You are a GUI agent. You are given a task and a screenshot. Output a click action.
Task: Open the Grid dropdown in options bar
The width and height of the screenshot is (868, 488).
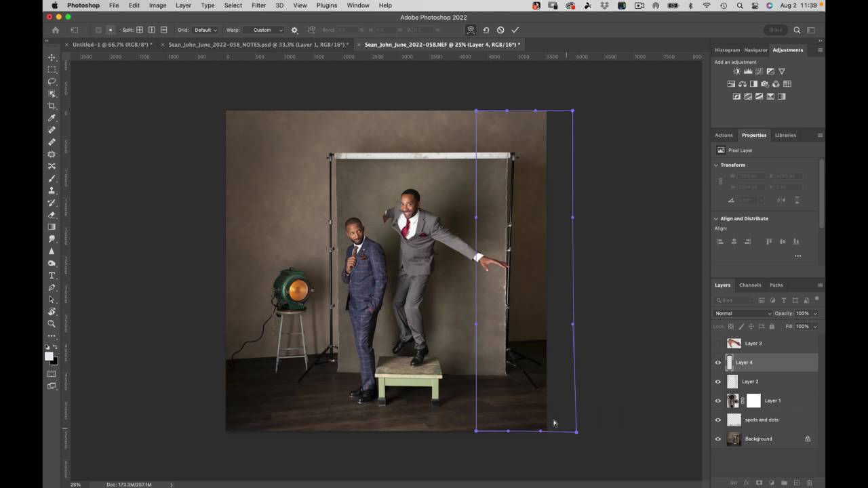205,30
